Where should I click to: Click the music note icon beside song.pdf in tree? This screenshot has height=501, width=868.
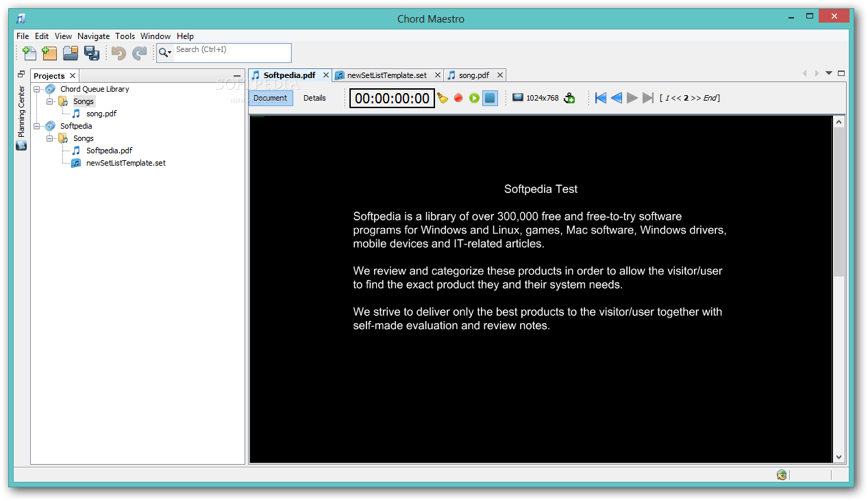(x=76, y=114)
